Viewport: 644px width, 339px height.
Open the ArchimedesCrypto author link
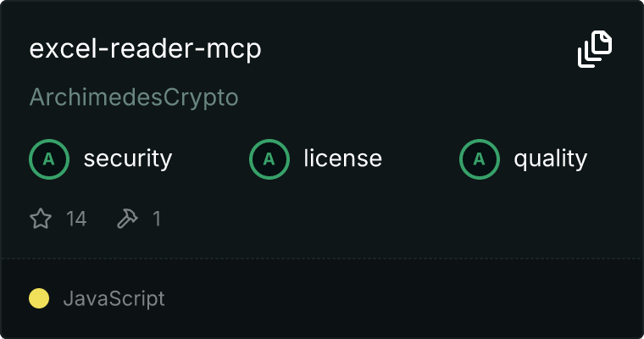click(x=134, y=97)
